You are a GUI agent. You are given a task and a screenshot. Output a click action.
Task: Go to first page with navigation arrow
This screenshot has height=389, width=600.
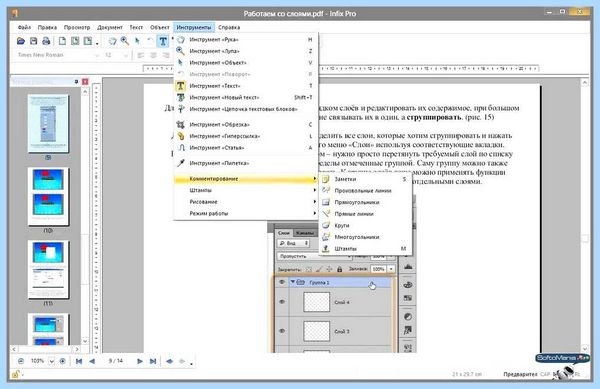tap(79, 361)
